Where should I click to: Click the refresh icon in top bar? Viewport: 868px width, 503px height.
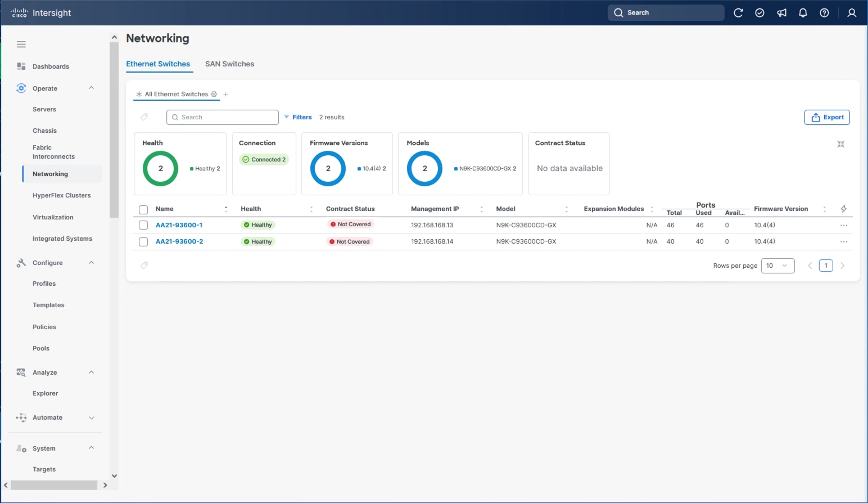[x=738, y=13]
